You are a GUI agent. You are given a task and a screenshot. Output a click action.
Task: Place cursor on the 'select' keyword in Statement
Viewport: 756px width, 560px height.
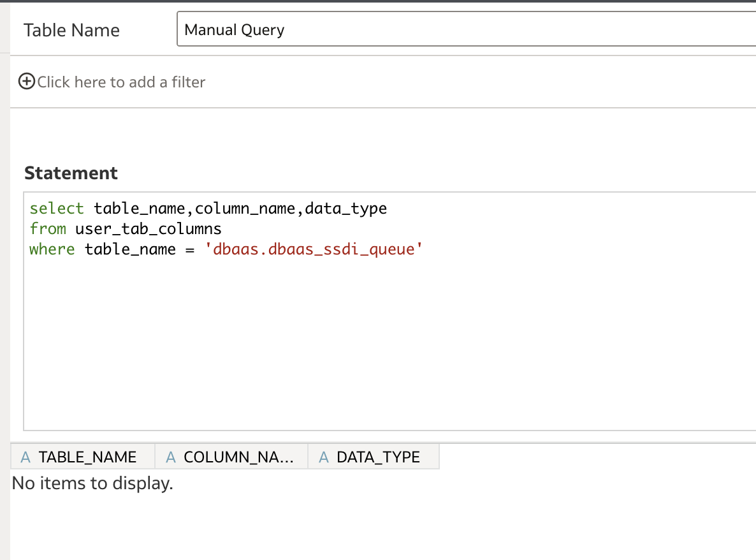coord(57,209)
